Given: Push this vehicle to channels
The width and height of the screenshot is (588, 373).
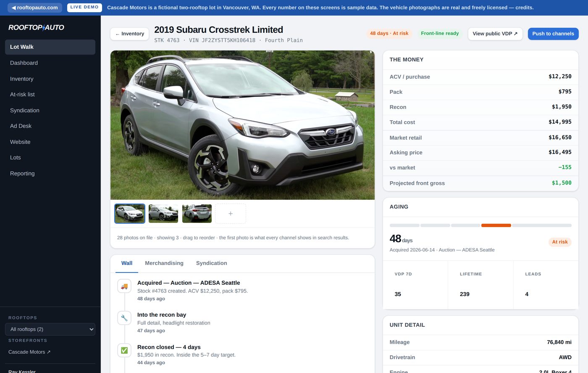Looking at the screenshot, I should [x=553, y=34].
